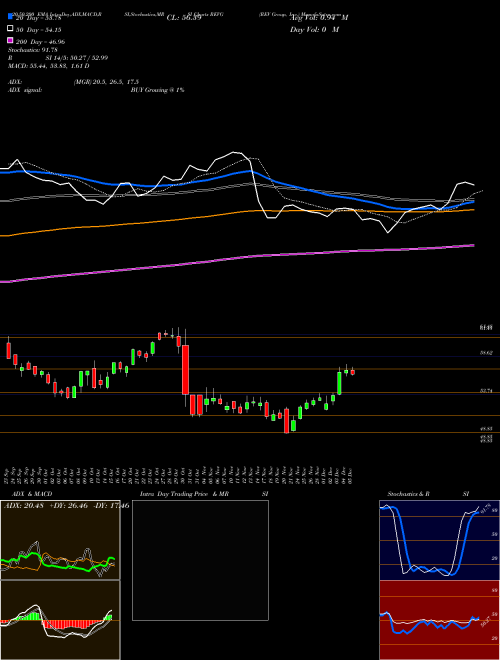Click the 'Avg Vol: 0.94 M' label

pyautogui.click(x=319, y=18)
